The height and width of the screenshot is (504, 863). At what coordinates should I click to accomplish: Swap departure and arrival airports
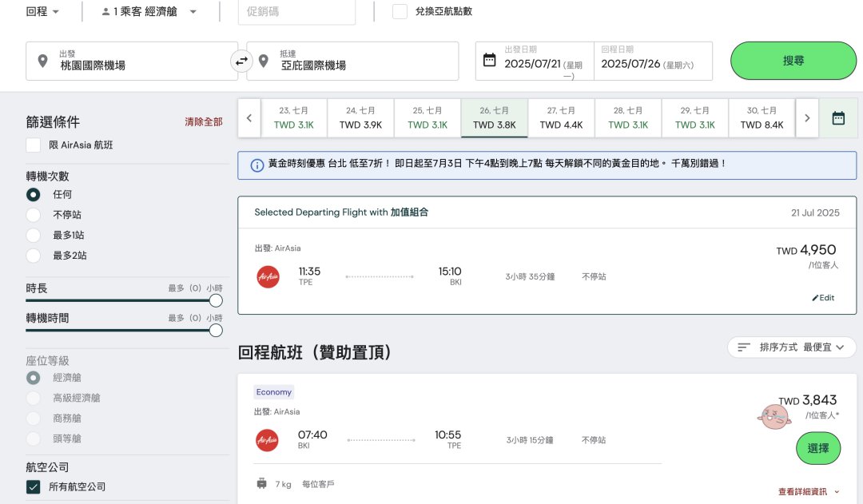[x=241, y=61]
